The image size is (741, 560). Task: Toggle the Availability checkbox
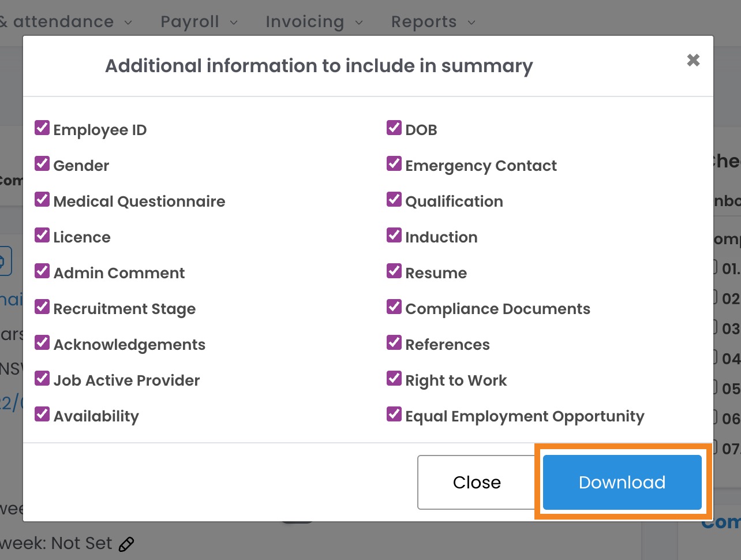42,415
